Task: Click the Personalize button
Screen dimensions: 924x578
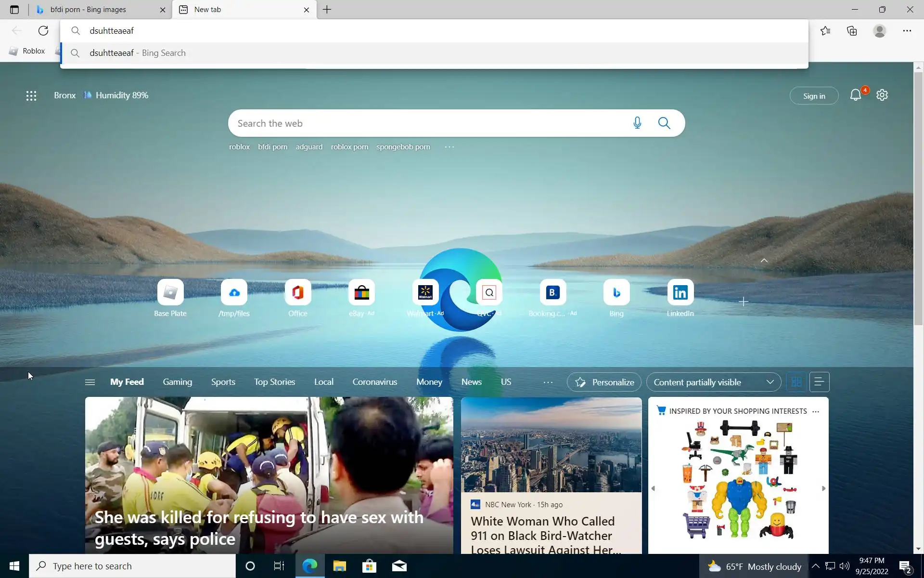Action: pyautogui.click(x=604, y=382)
